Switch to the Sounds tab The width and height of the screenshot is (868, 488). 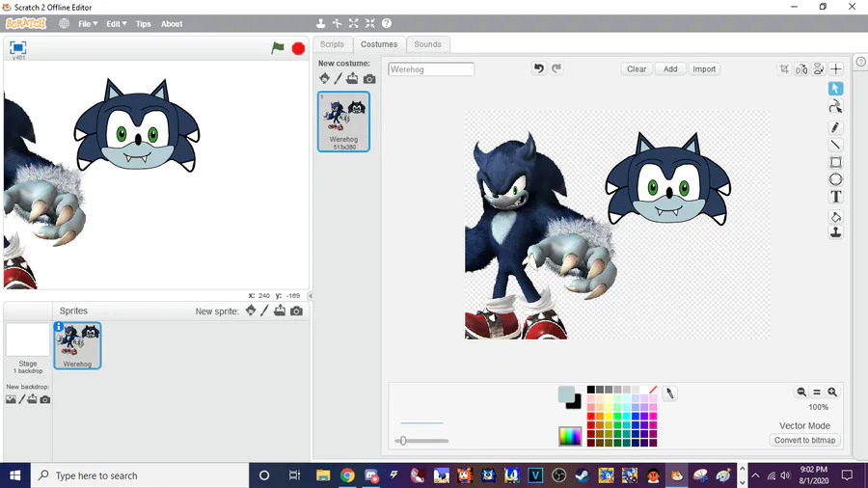427,44
